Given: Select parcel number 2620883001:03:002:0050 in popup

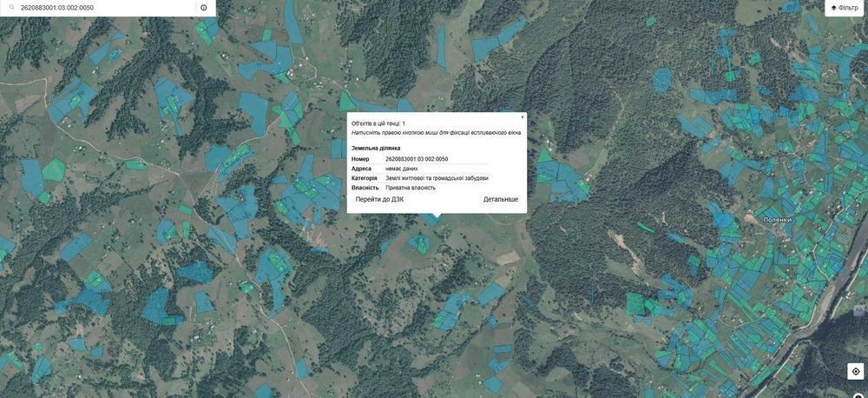Looking at the screenshot, I should 417,159.
